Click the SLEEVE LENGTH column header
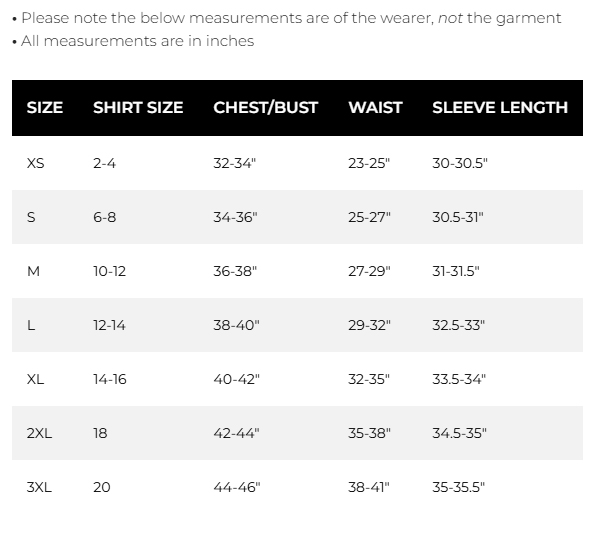Screen dimensions: 602x537 coord(499,108)
